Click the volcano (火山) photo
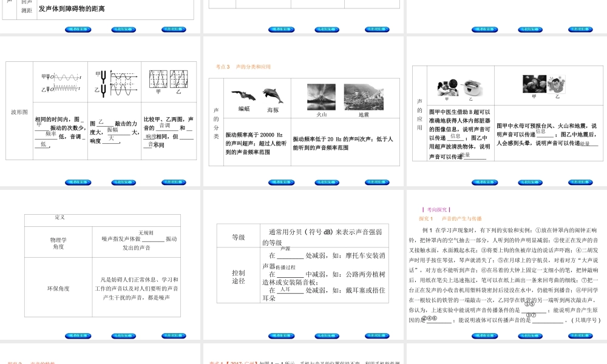The height and width of the screenshot is (364, 607). coord(321,97)
